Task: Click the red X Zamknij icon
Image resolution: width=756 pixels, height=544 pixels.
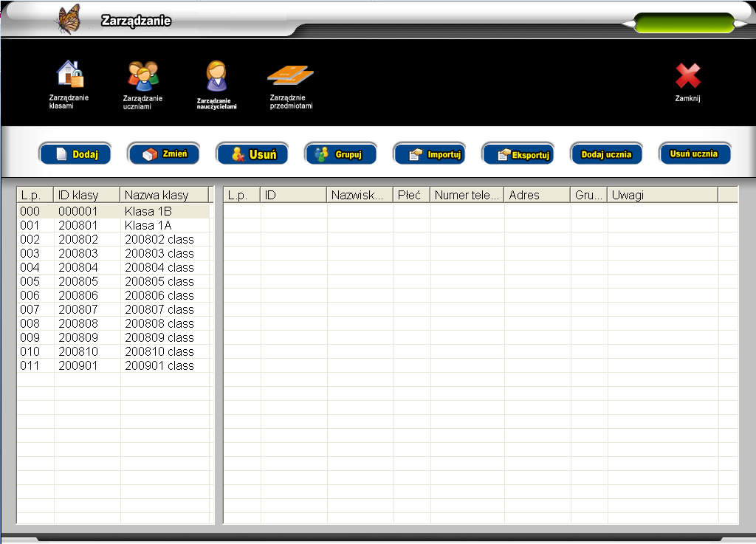Action: tap(688, 75)
